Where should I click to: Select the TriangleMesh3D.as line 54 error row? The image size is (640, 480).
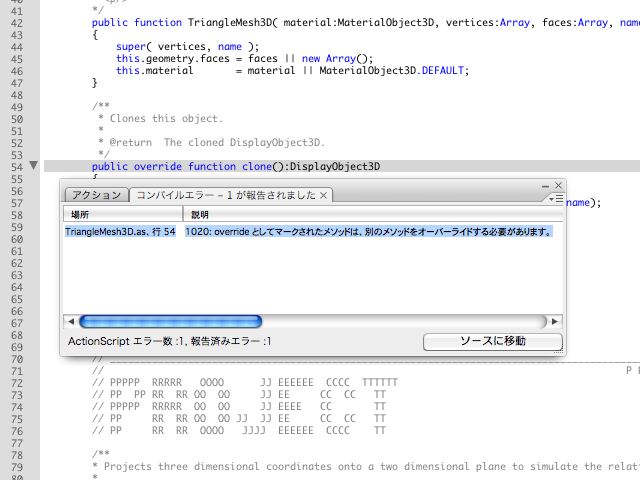pos(120,232)
